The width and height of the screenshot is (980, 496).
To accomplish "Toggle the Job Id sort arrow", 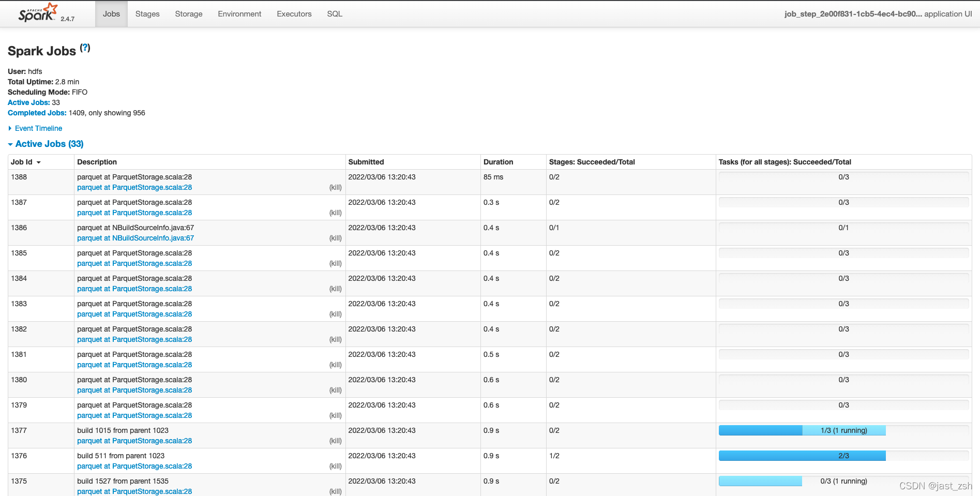I will point(38,162).
